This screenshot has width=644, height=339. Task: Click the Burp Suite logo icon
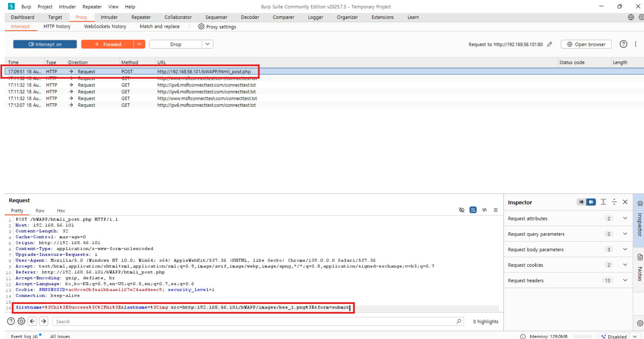point(11,6)
